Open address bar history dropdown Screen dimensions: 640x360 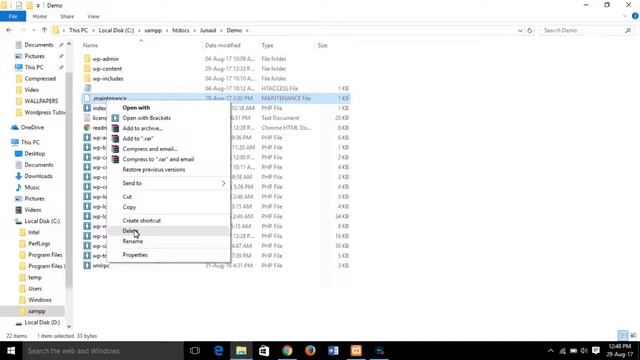520,30
